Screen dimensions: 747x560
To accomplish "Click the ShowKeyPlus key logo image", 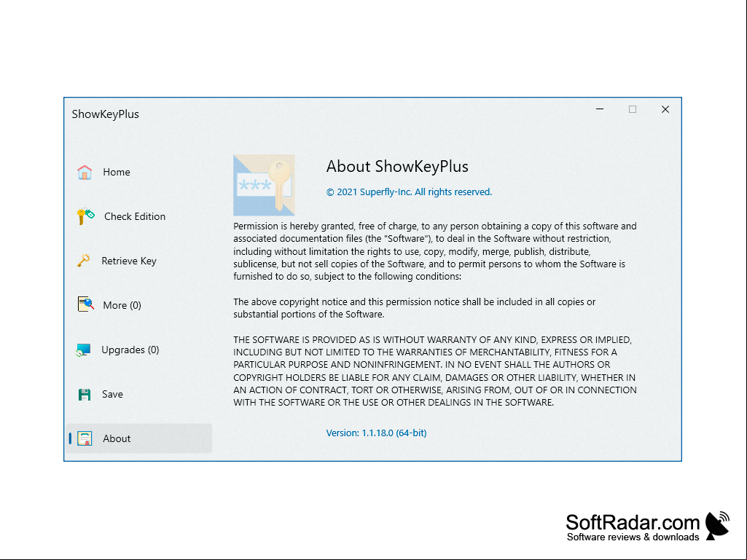I will (x=264, y=185).
